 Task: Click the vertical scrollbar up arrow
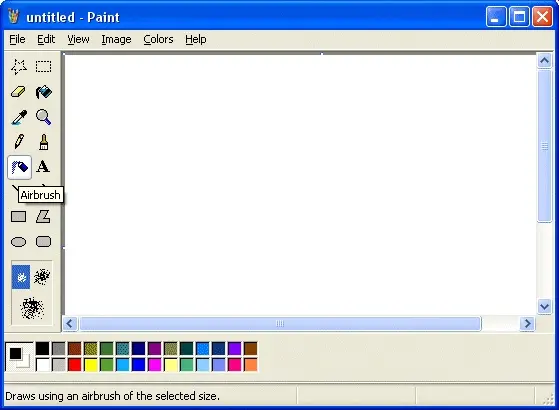(x=544, y=61)
